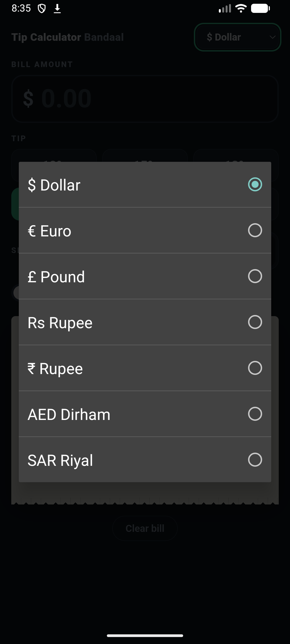Choose the ₹ Rupee radio button
The image size is (290, 644).
255,368
